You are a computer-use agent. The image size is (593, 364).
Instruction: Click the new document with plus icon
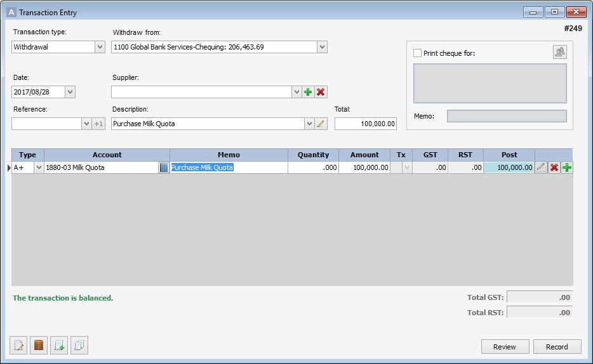pos(59,346)
